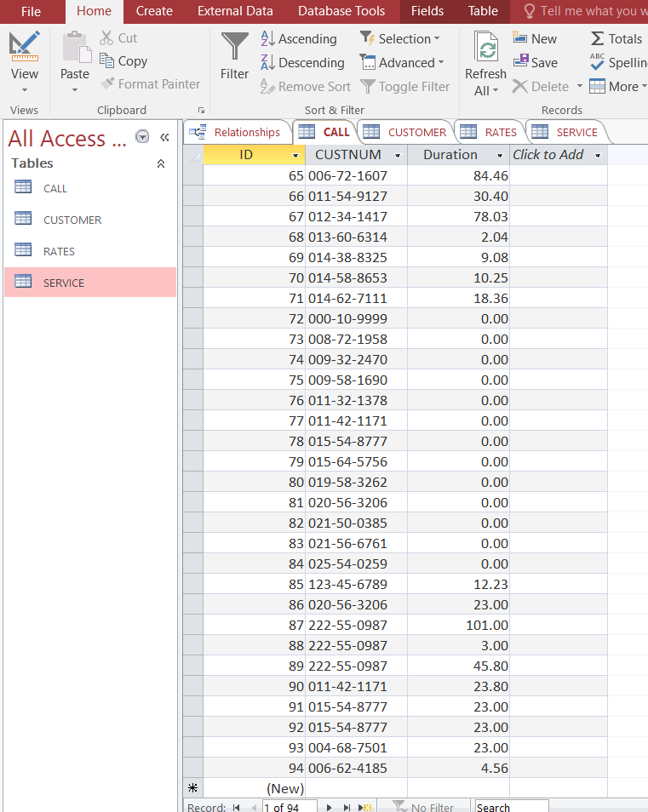Switch to the RATES document tab
The width and height of the screenshot is (648, 812).
coord(490,132)
